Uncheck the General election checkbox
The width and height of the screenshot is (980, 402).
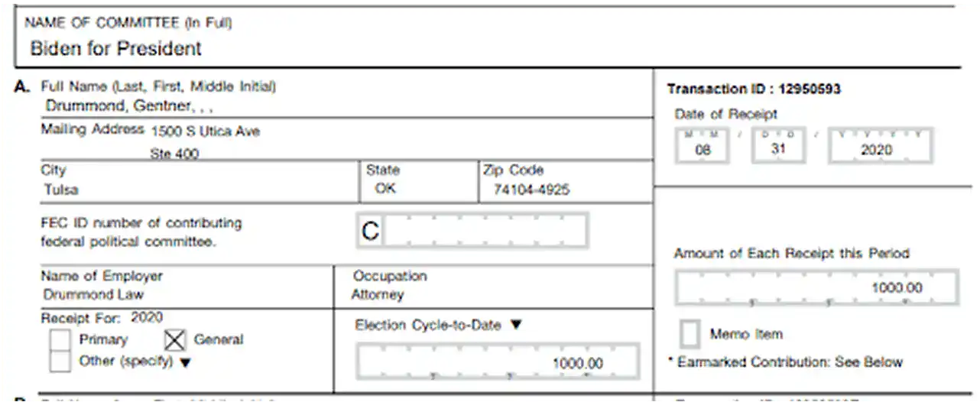point(175,339)
